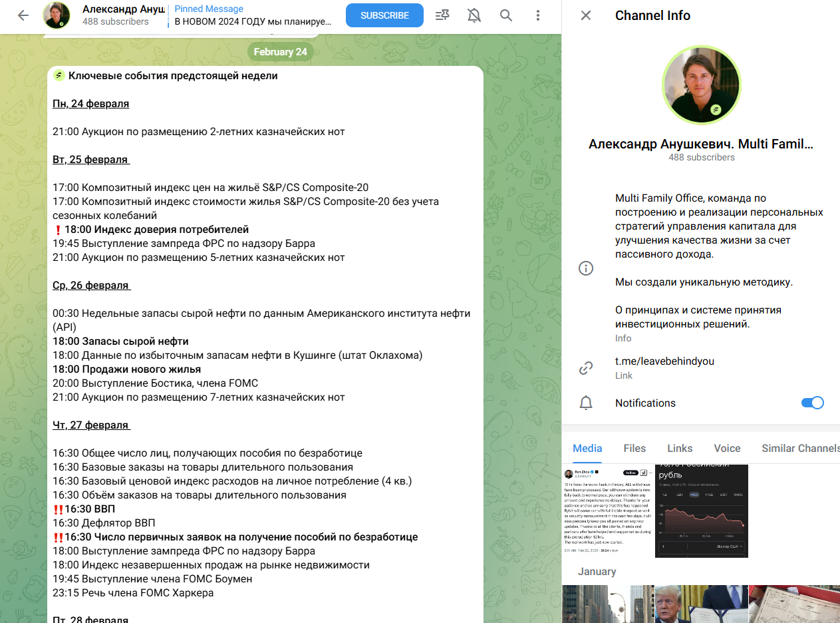Open the large channel profile photo

pos(701,85)
